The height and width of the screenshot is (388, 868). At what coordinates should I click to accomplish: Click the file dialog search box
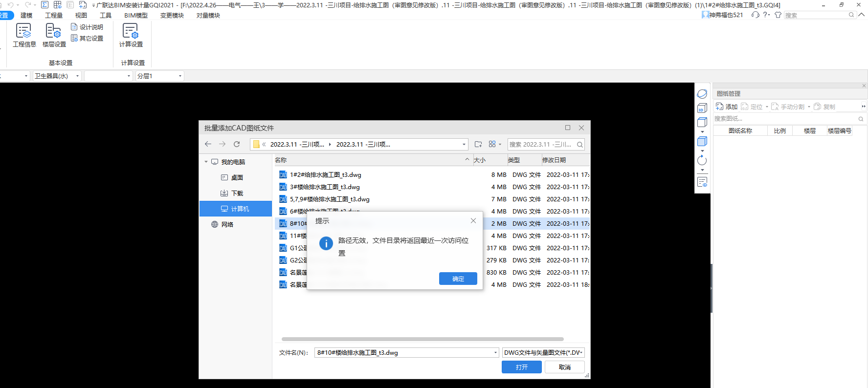click(x=546, y=144)
